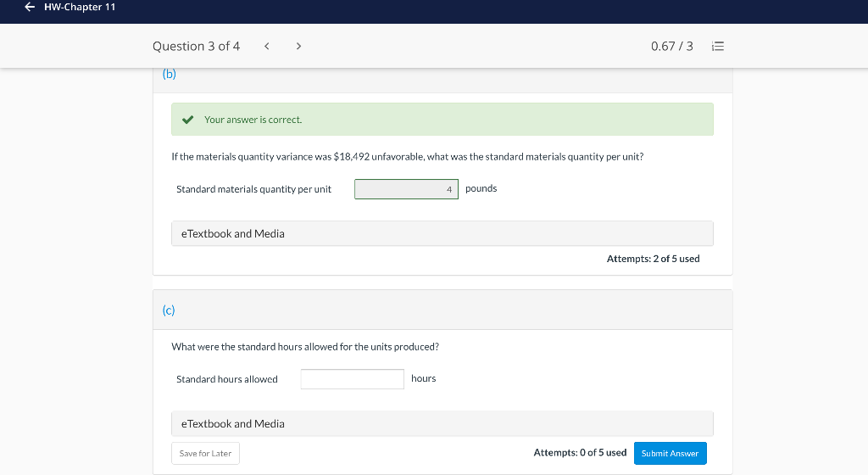
Task: Open the question list icon beside the score
Action: 717,46
